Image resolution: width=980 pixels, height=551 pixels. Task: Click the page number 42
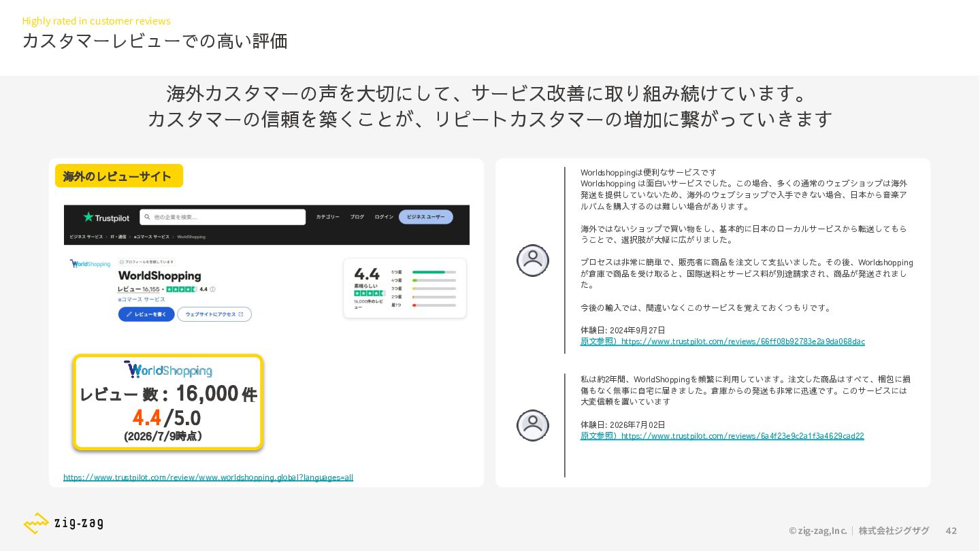point(951,531)
